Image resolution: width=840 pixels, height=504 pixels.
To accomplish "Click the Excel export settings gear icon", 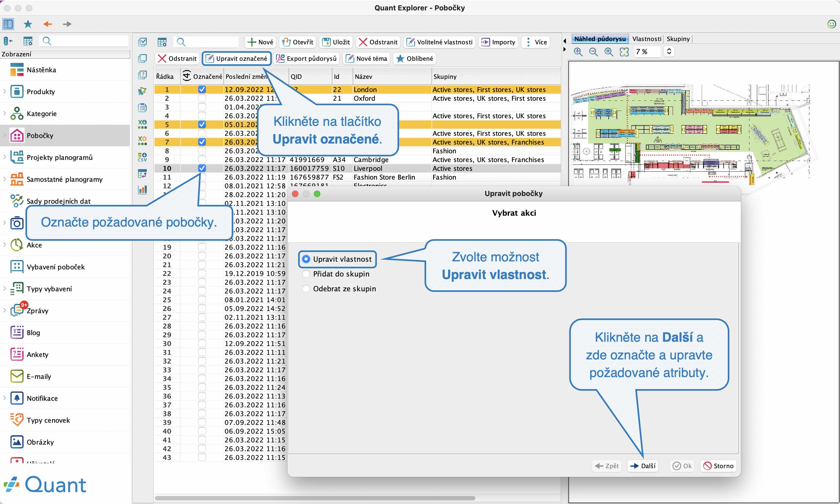I will coord(142,140).
